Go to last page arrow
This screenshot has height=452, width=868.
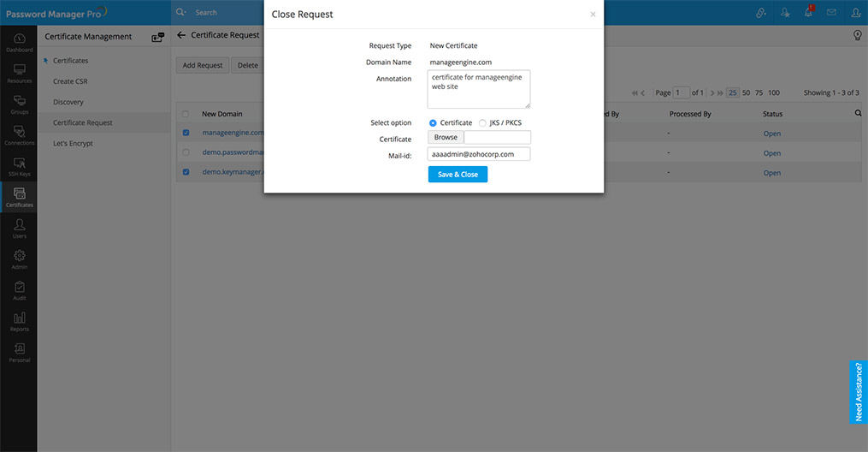720,93
